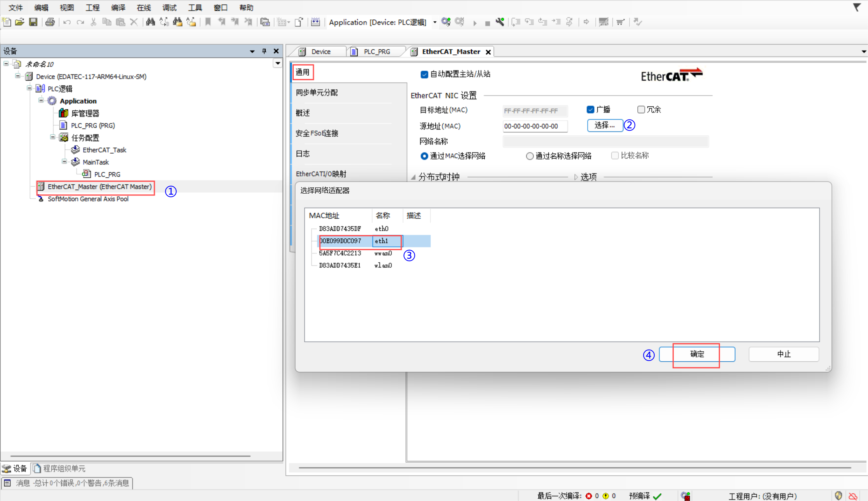Click the Cut scissors toolbar icon
Image resolution: width=868 pixels, height=501 pixels.
point(93,22)
